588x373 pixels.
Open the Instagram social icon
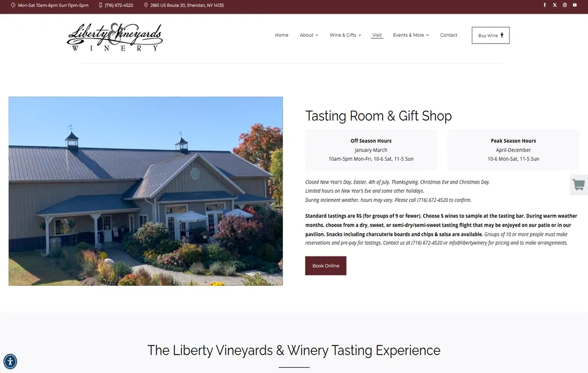(x=564, y=5)
